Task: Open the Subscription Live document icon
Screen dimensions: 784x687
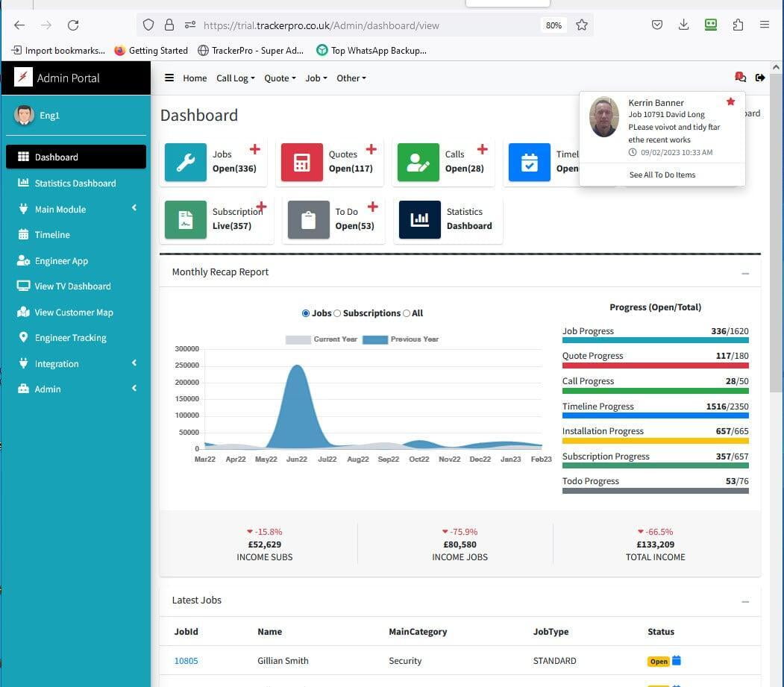Action: (x=186, y=219)
